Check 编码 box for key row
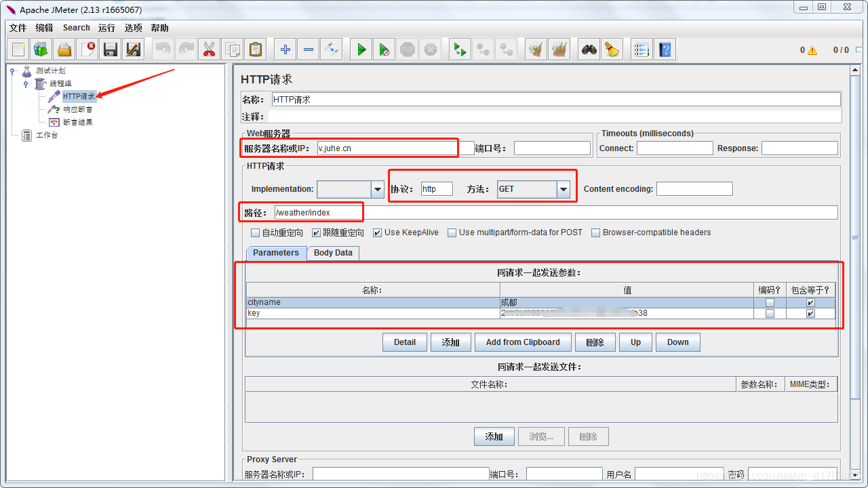The height and width of the screenshot is (488, 868). (770, 314)
